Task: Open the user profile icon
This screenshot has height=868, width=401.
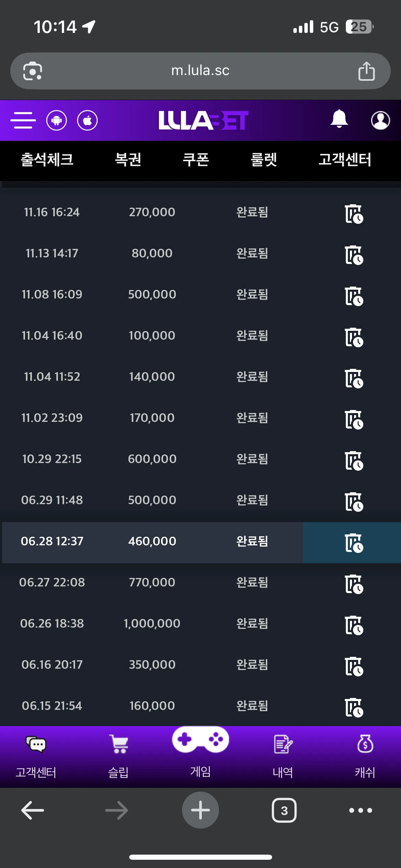Action: (380, 120)
